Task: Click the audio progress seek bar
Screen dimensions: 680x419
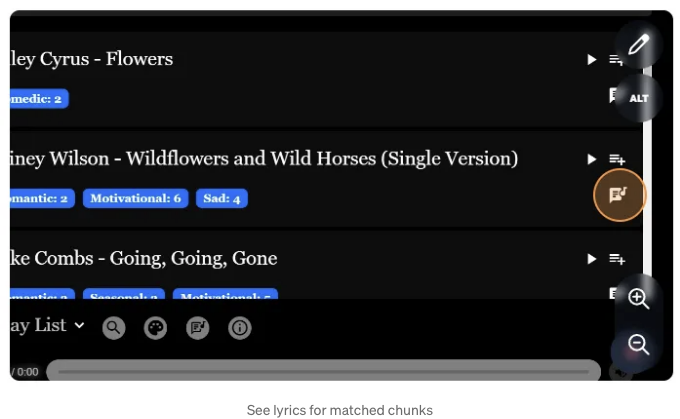Action: [x=324, y=371]
